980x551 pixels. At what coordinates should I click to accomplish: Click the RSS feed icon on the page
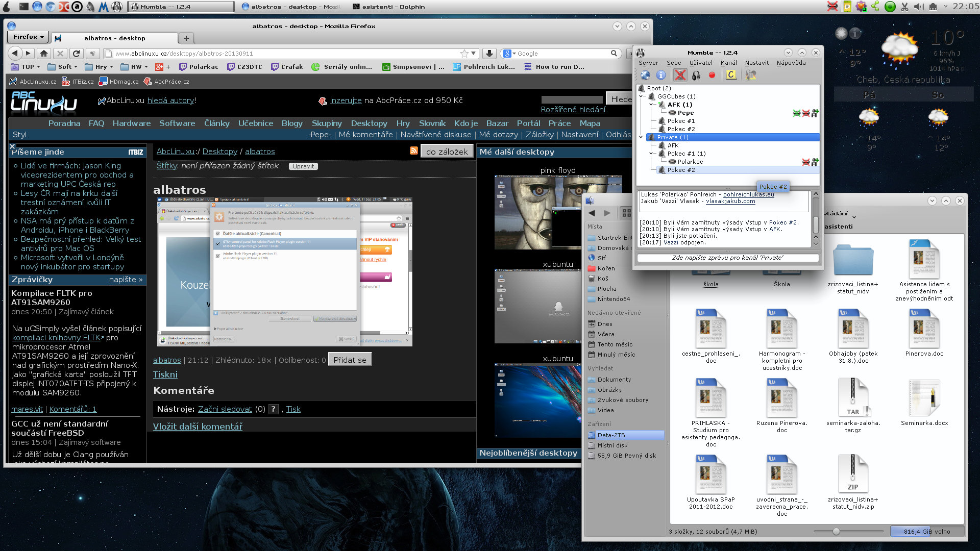[414, 151]
